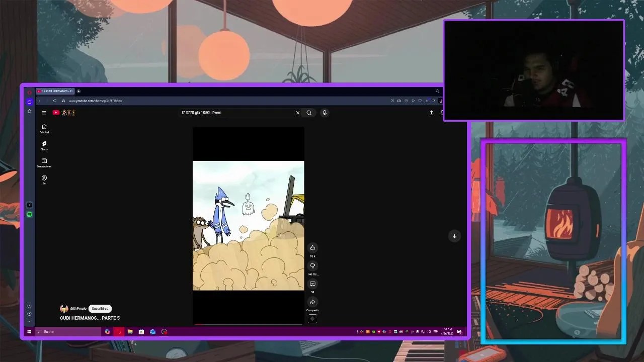Click Opera home icon in sidebar
This screenshot has width=644, height=362.
pyautogui.click(x=29, y=102)
